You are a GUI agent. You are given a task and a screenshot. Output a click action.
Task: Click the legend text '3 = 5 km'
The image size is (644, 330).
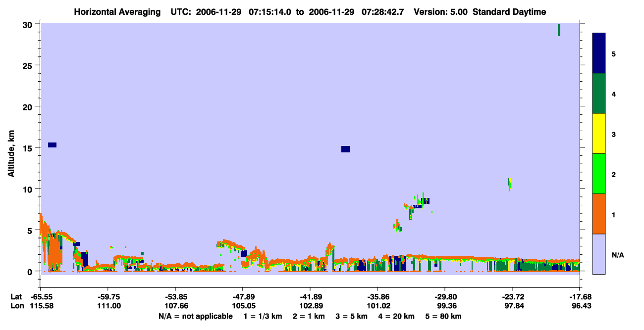pos(351,316)
